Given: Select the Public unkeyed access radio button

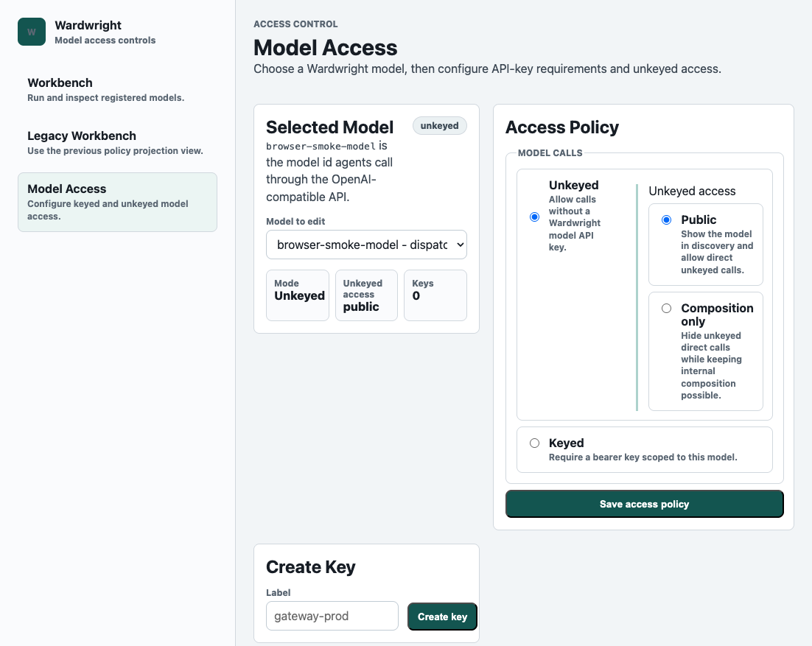Looking at the screenshot, I should (667, 220).
